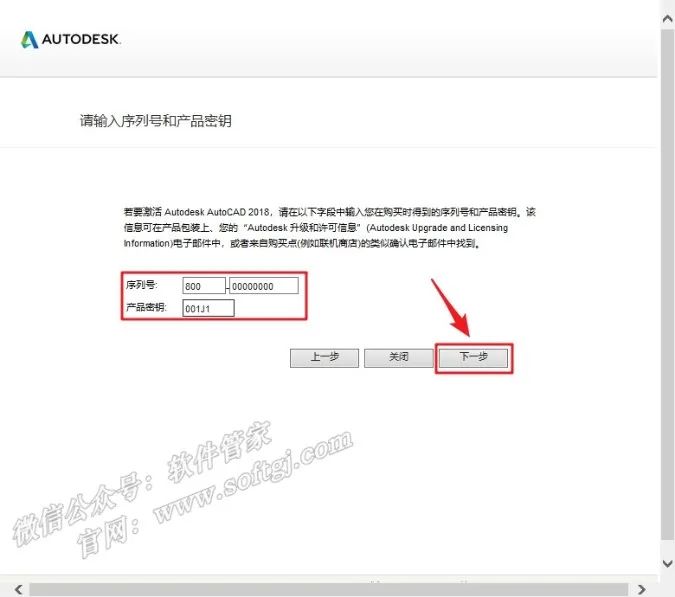Click the vertical scrollbar down arrow
The width and height of the screenshot is (675, 597).
[x=667, y=565]
